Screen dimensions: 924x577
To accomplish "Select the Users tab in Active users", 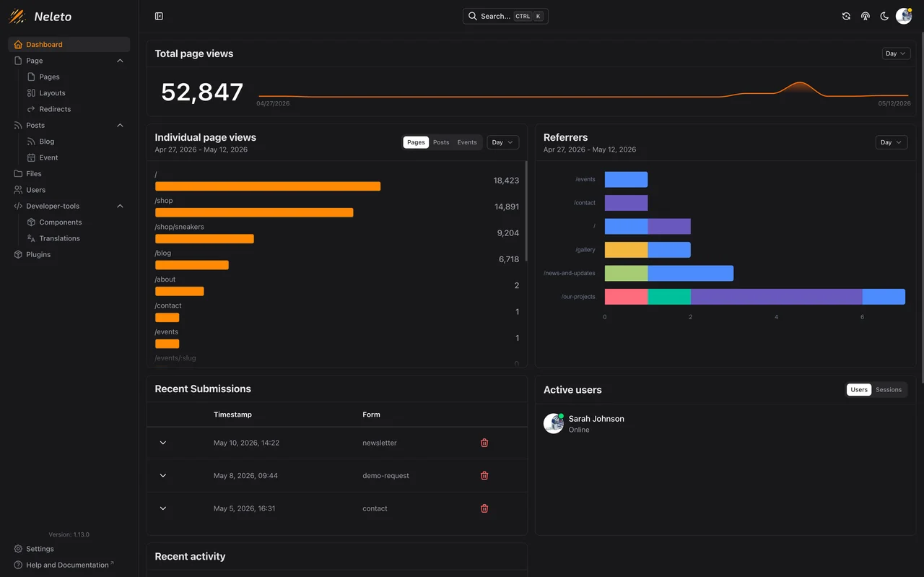I will coord(859,389).
